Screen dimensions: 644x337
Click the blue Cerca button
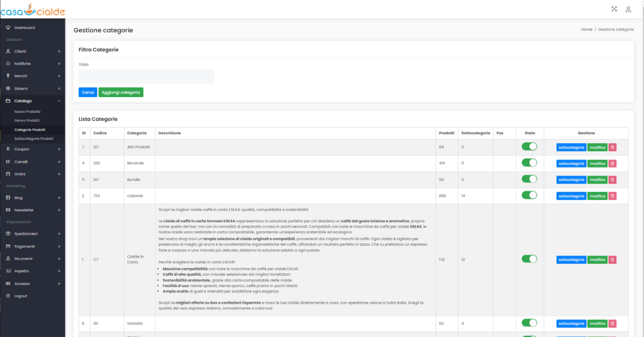(87, 92)
